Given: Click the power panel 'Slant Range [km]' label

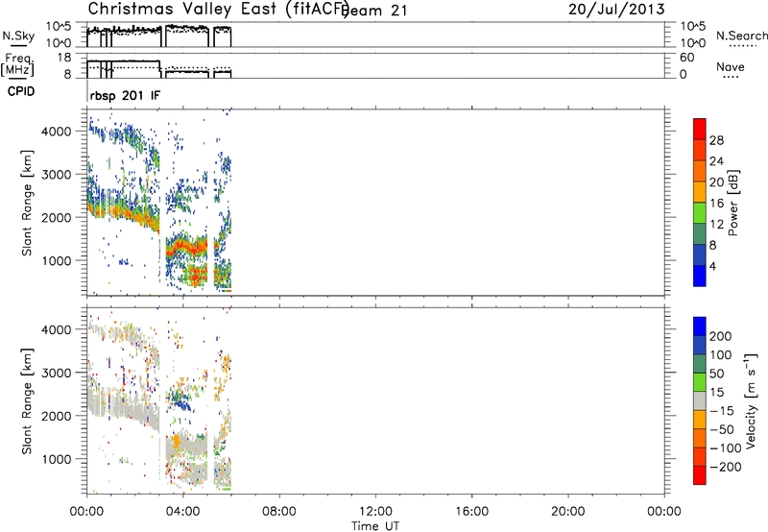Looking at the screenshot, I should (28, 203).
